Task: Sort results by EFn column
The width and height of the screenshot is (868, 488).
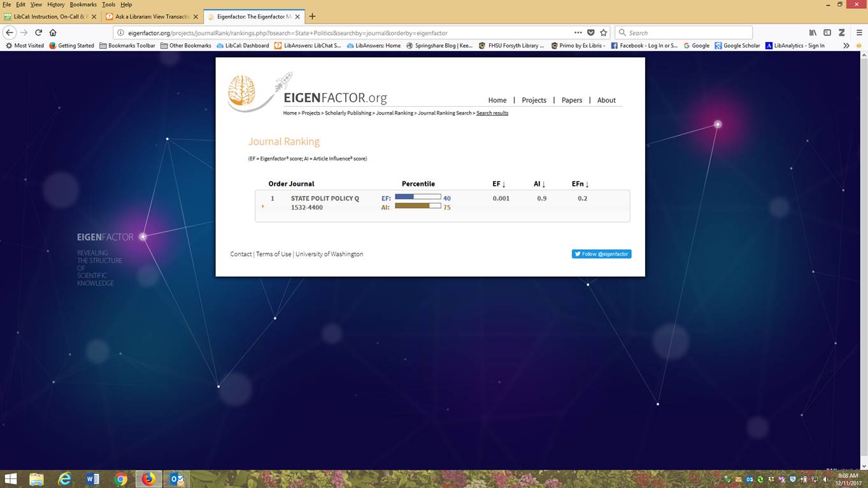Action: click(x=580, y=184)
